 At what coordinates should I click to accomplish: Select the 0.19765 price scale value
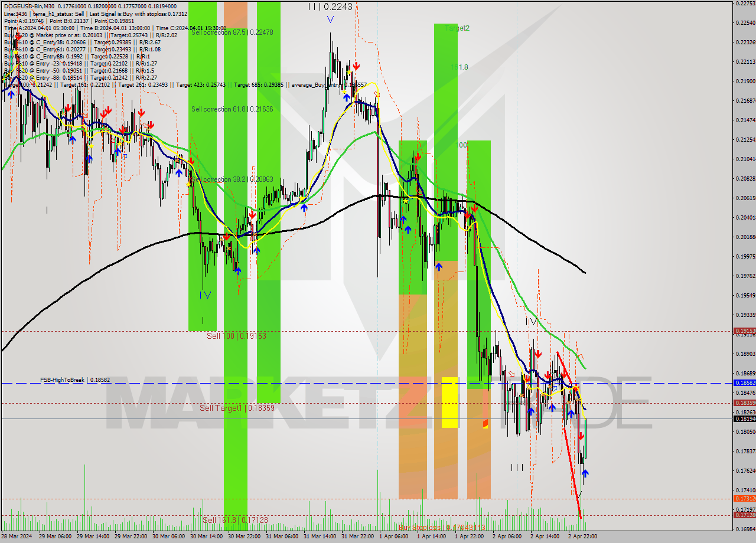click(745, 276)
